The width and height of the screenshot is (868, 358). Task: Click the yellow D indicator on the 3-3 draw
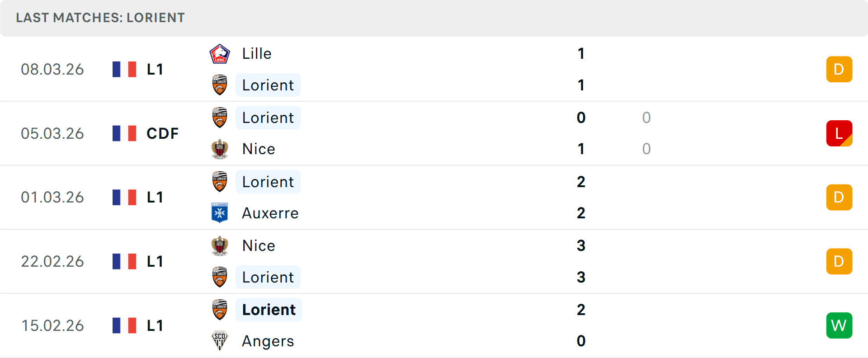pyautogui.click(x=839, y=261)
